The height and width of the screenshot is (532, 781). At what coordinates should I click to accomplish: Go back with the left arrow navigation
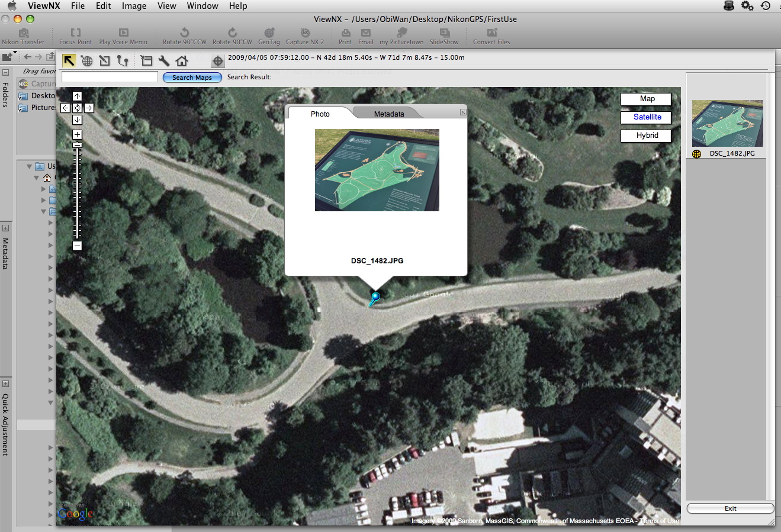[x=28, y=57]
